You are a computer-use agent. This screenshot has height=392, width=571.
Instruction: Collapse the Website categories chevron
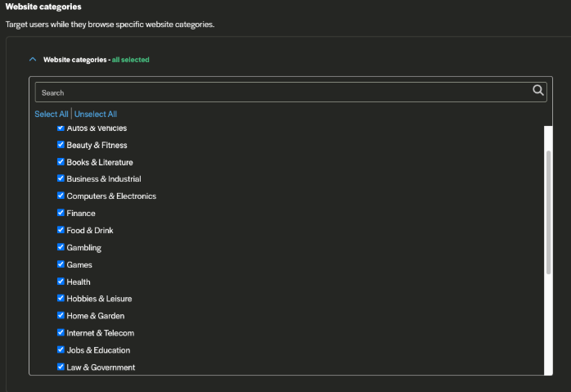pos(33,60)
